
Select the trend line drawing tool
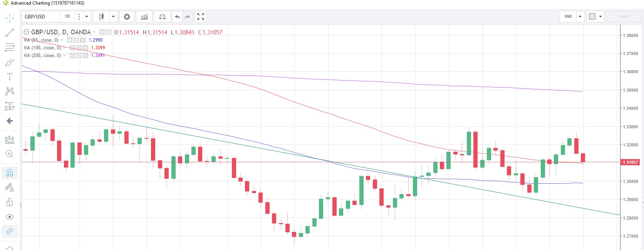click(x=10, y=33)
